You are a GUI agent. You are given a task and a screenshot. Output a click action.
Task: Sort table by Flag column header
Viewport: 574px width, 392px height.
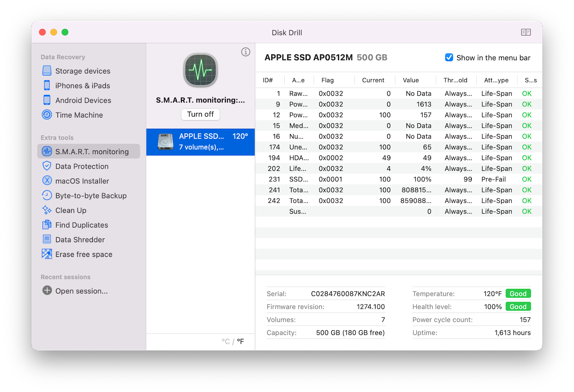click(x=334, y=80)
